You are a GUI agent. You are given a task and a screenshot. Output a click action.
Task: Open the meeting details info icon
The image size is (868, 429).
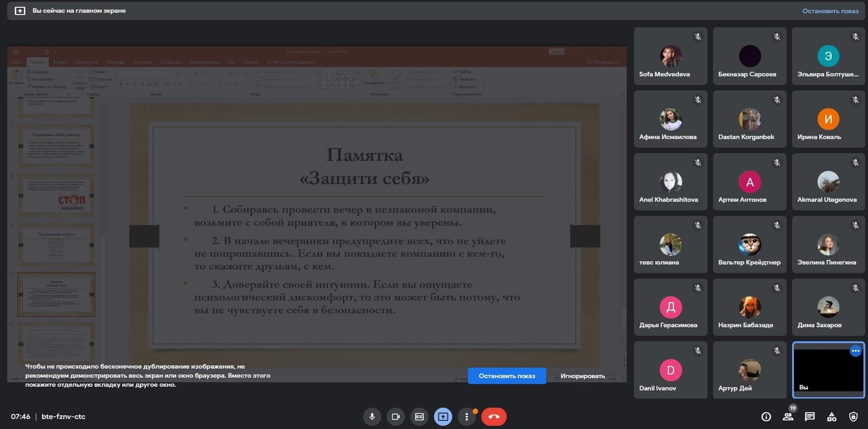(x=766, y=417)
